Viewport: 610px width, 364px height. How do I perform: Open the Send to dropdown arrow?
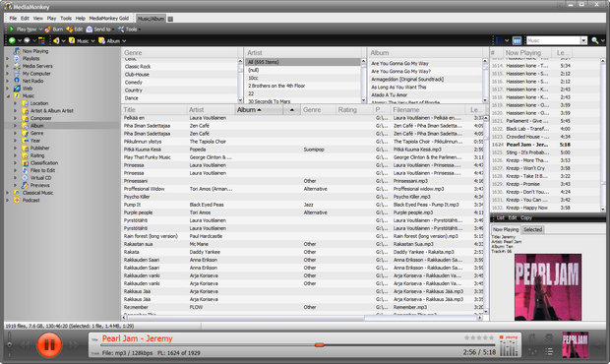click(113, 30)
